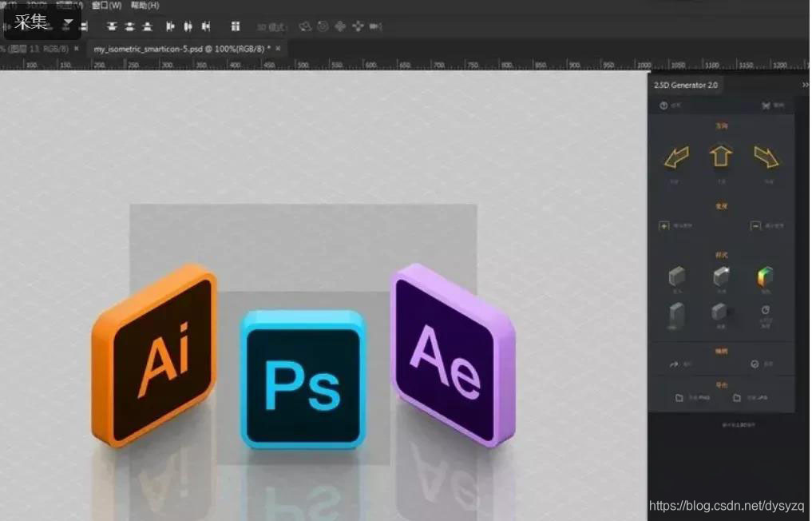Click the orange Ai icon on canvas

coord(154,356)
